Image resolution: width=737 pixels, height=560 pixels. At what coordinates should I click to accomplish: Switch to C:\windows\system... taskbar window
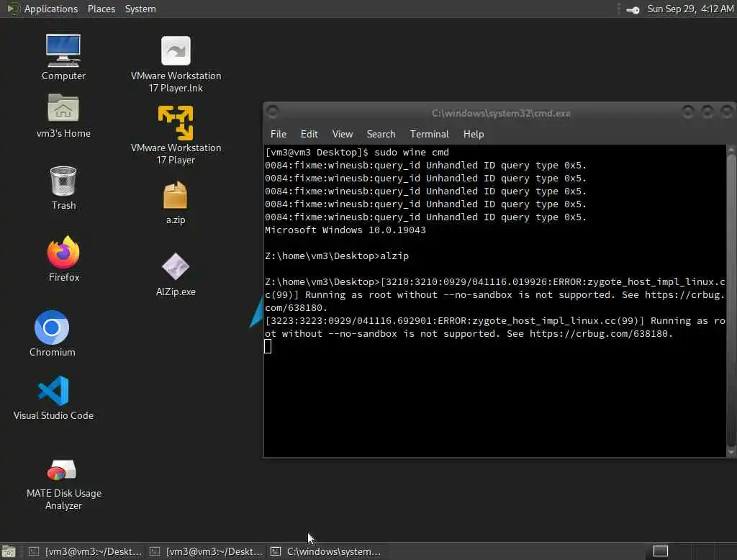(x=327, y=551)
